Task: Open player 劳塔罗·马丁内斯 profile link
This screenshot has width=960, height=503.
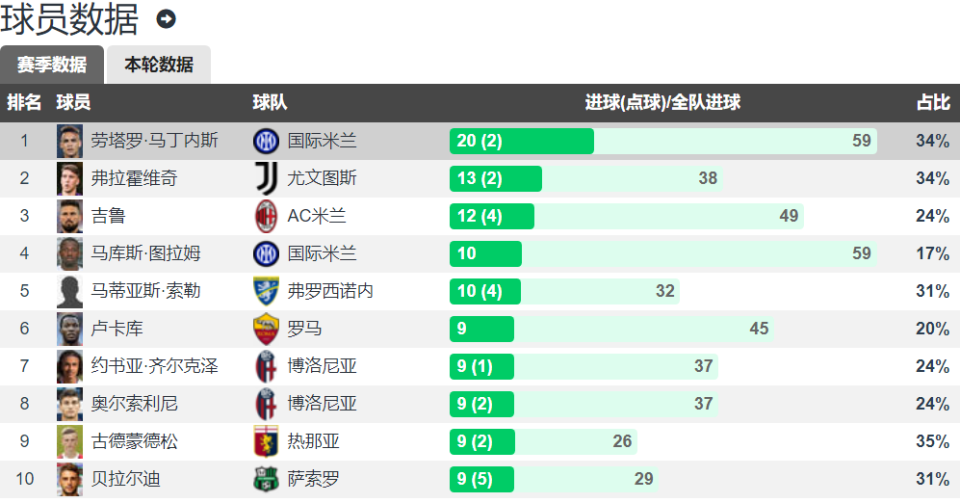Action: click(x=154, y=141)
